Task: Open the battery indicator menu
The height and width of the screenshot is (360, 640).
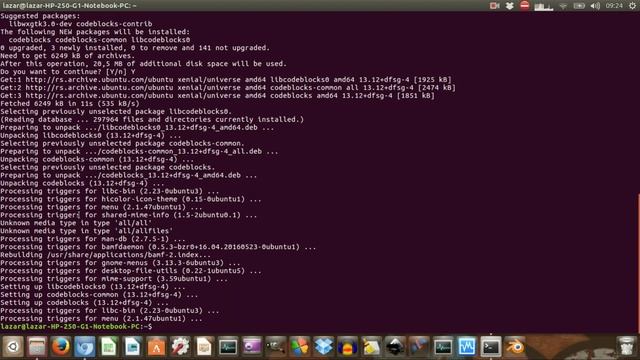Action: (579, 6)
